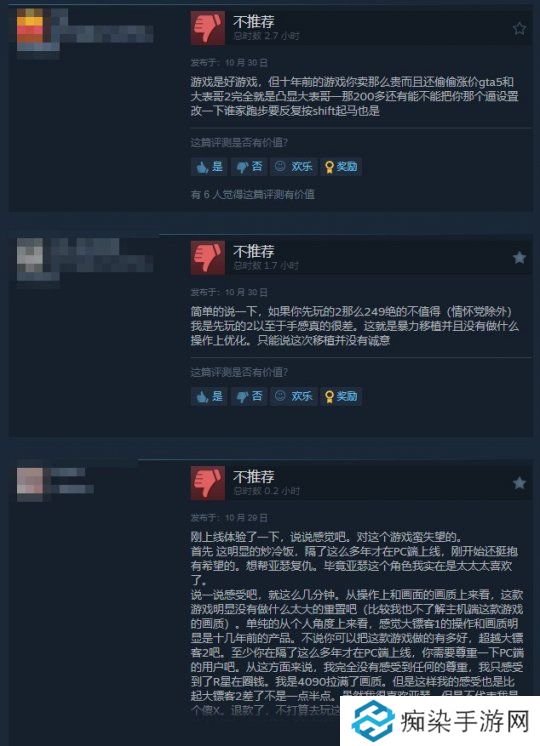540x746 pixels.
Task: Vote 是 (yes) on the first review
Action: click(x=209, y=167)
